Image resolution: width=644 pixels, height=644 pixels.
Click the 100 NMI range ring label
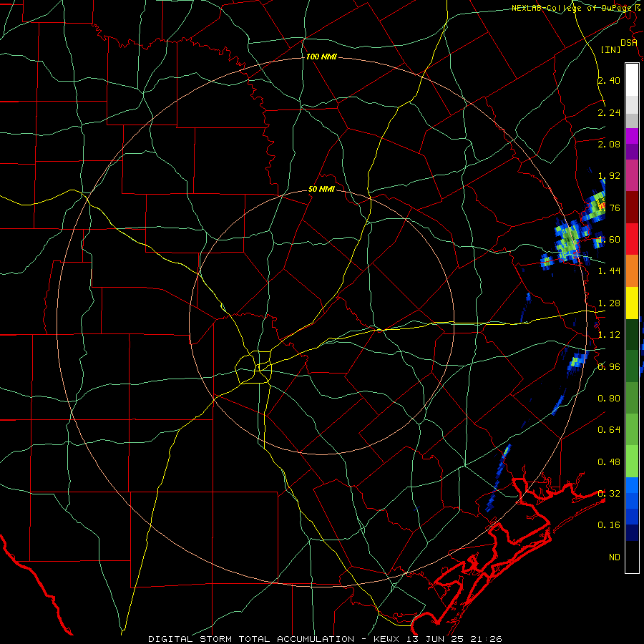pos(321,57)
